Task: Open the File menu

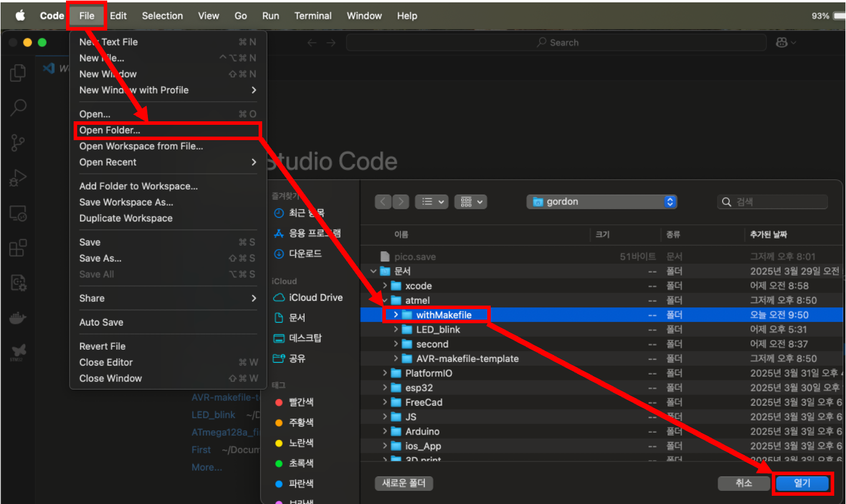Action: [87, 16]
